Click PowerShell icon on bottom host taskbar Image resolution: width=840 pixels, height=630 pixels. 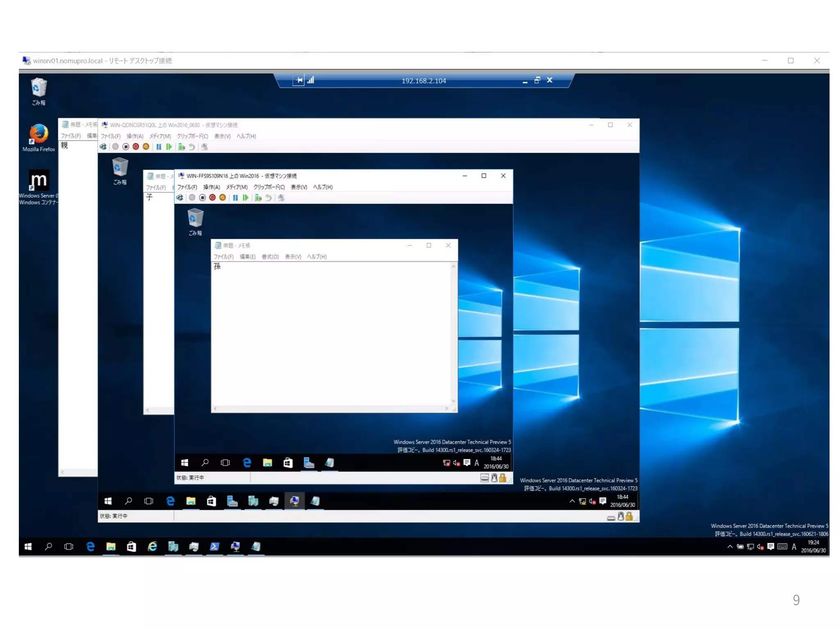pos(215,546)
